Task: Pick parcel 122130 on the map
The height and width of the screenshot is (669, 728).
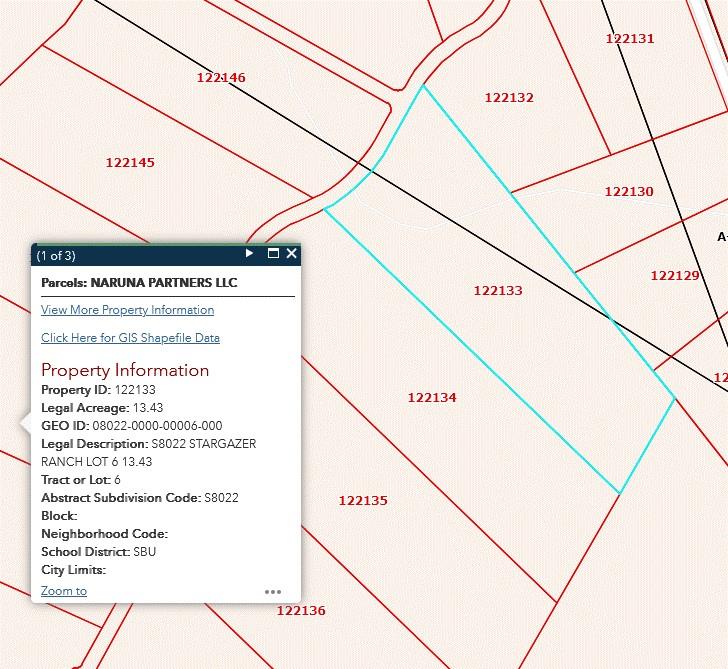Action: pos(628,192)
